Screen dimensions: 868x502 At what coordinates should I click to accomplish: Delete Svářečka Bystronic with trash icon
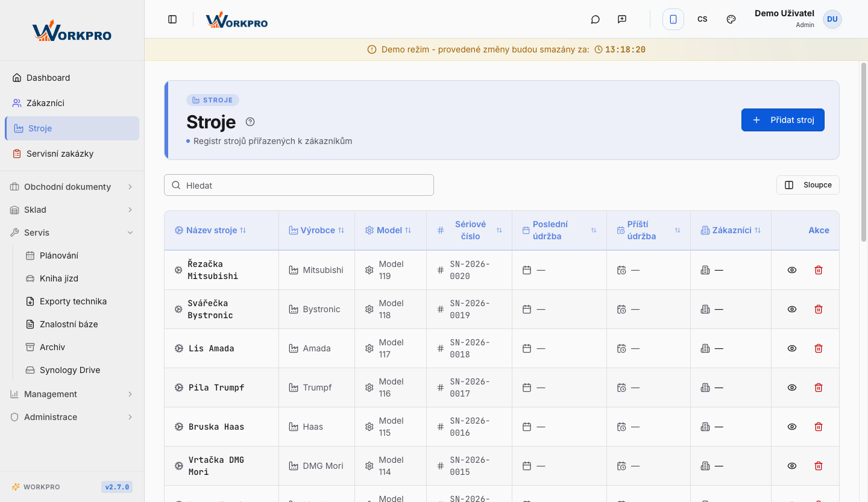(x=819, y=309)
